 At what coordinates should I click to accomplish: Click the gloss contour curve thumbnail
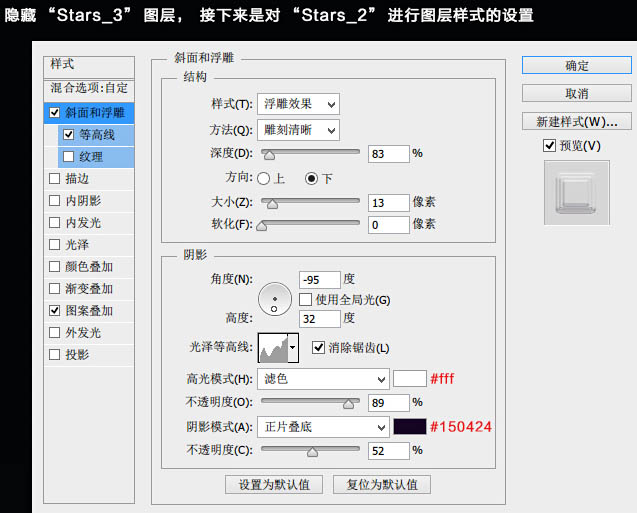click(x=273, y=348)
